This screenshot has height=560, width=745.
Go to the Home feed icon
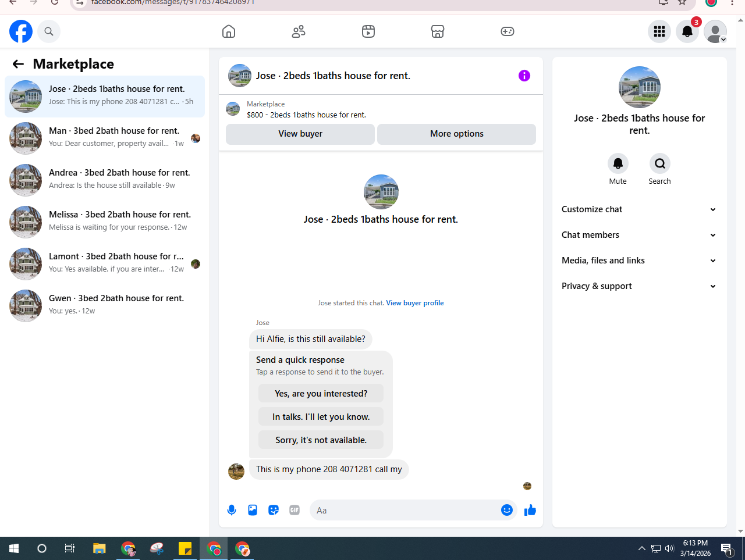[x=229, y=31]
